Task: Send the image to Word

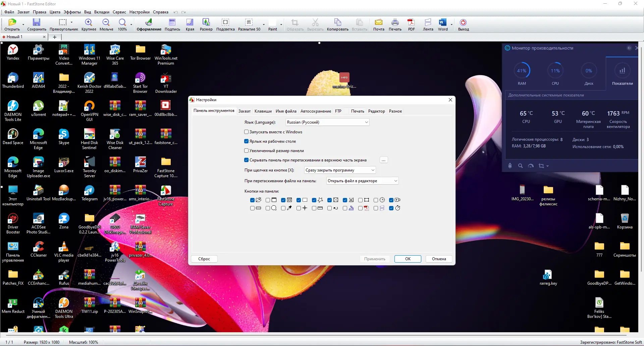Action: click(443, 24)
